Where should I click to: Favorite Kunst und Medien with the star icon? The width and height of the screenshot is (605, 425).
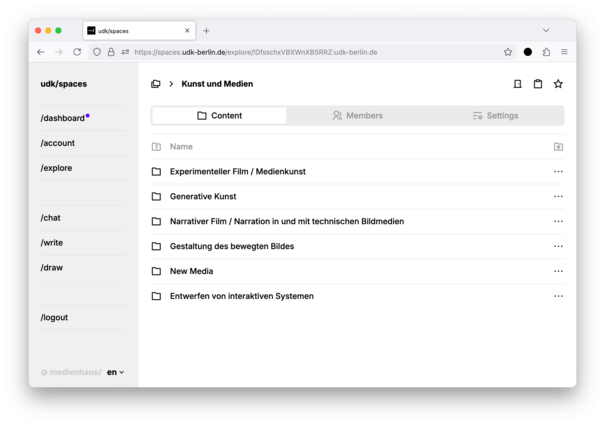point(558,84)
